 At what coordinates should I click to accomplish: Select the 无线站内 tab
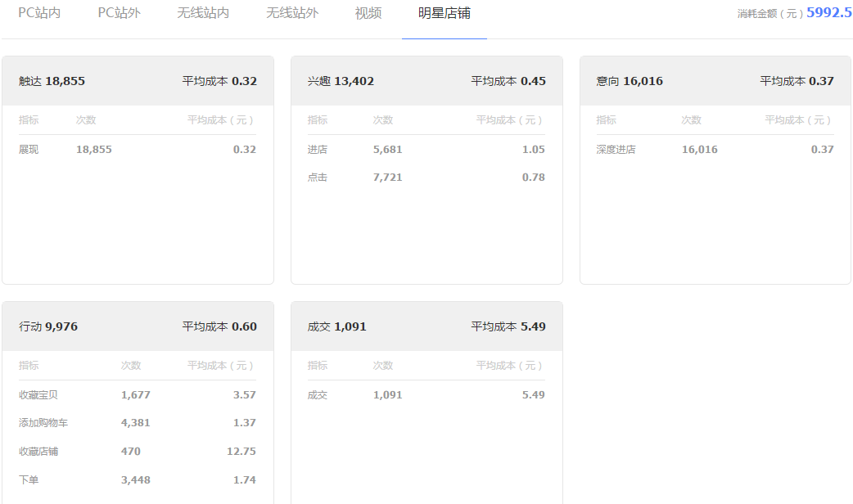[x=203, y=14]
